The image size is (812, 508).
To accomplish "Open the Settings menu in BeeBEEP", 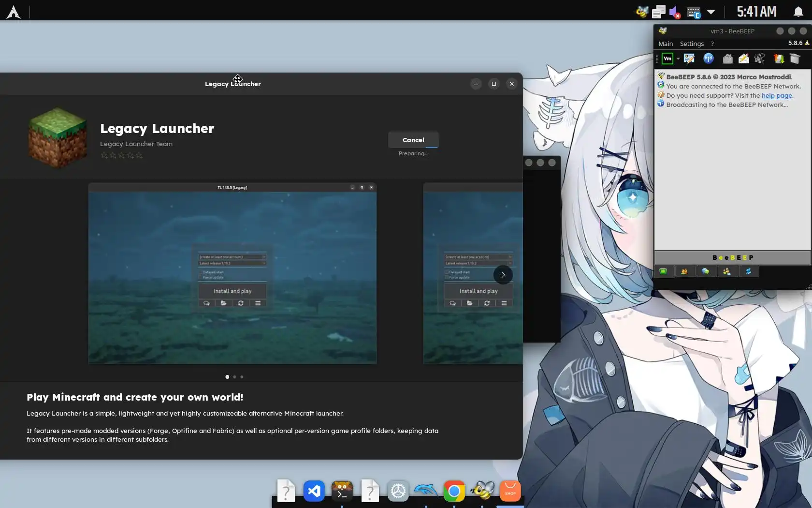I will tap(692, 44).
